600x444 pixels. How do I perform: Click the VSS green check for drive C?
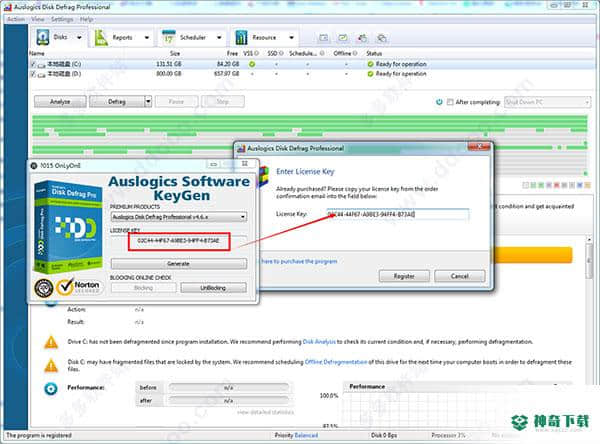(252, 64)
